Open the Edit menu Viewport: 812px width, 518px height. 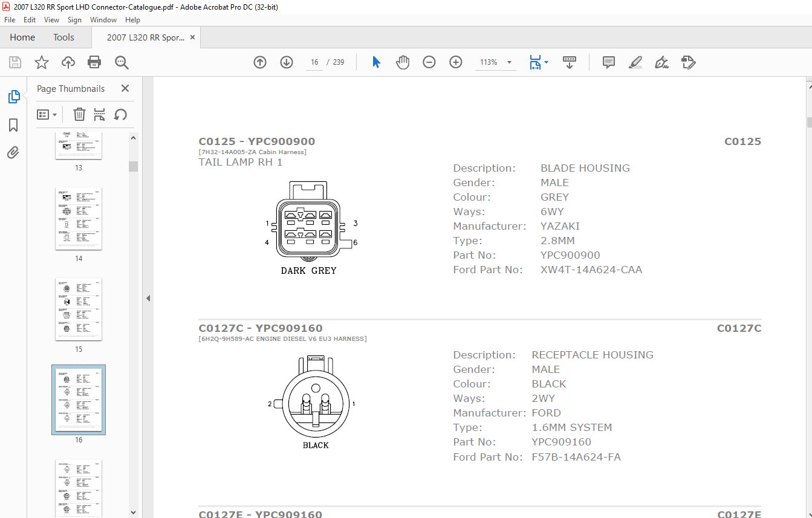[30, 20]
